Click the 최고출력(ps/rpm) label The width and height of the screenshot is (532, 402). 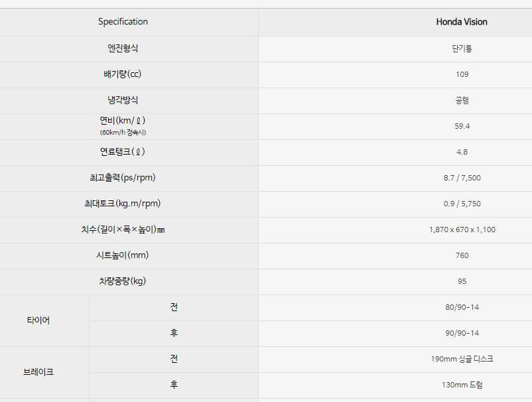(123, 177)
